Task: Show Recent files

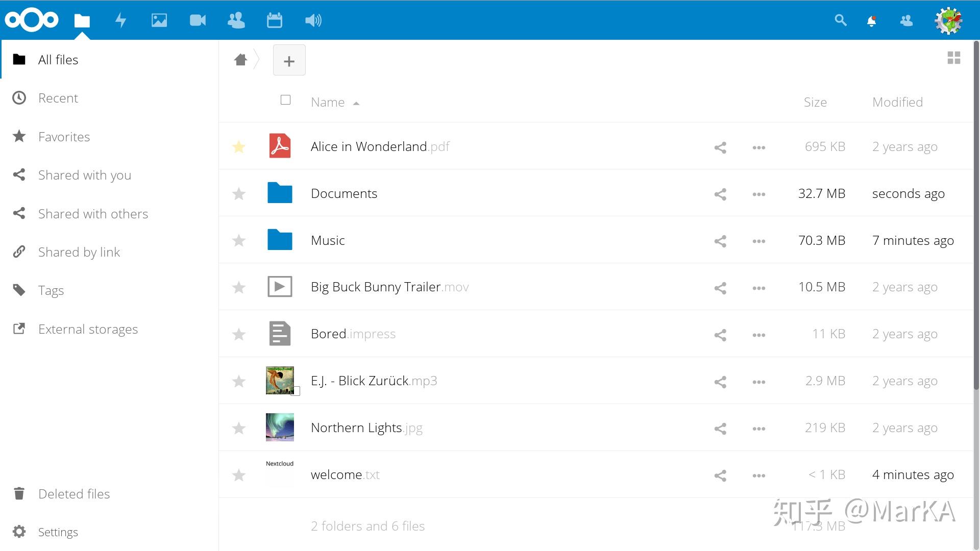Action: coord(109,98)
